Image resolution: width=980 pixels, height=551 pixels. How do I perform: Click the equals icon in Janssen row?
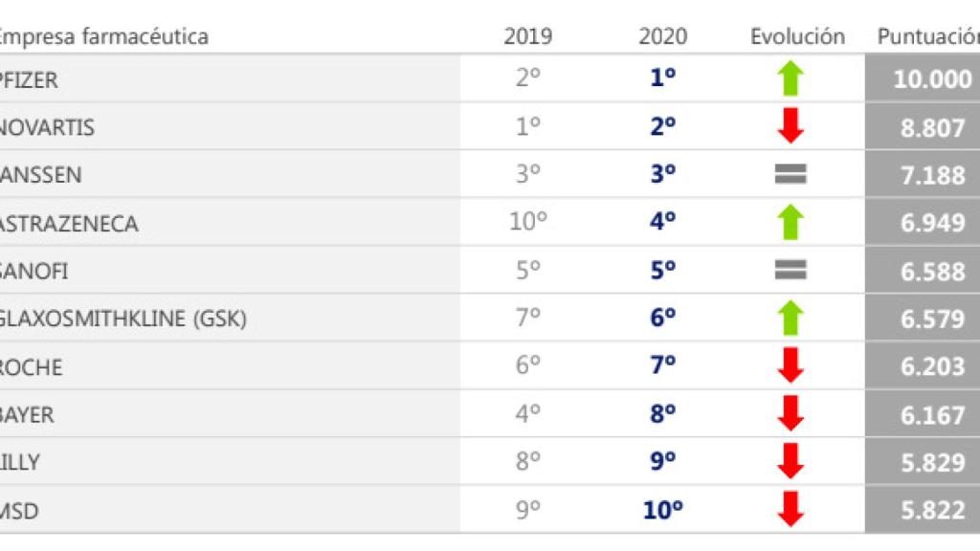tap(791, 174)
